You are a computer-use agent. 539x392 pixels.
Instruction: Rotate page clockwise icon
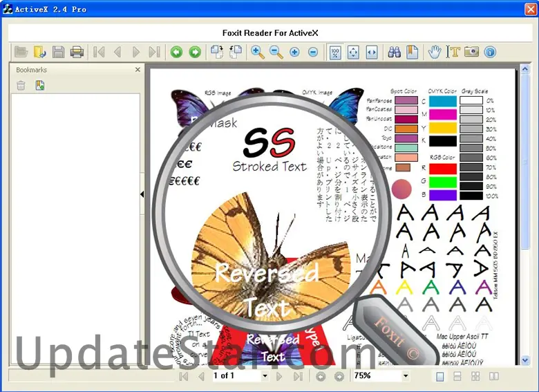(217, 52)
